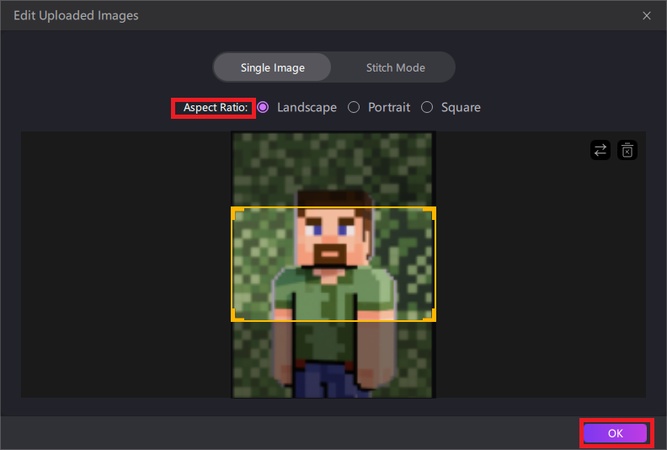This screenshot has height=450, width=667.
Task: Close the Edit Uploaded Images dialog
Action: coord(646,16)
